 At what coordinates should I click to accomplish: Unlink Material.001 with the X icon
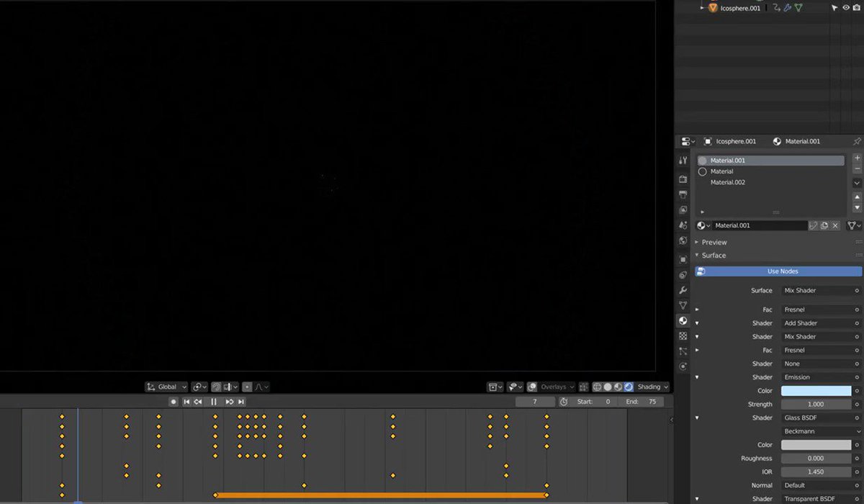[x=835, y=225]
